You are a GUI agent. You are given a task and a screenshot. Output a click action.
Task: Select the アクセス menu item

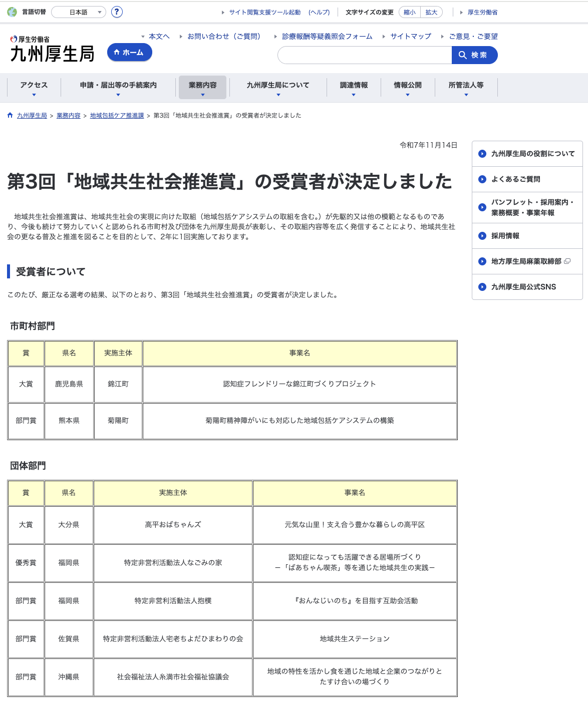point(33,85)
